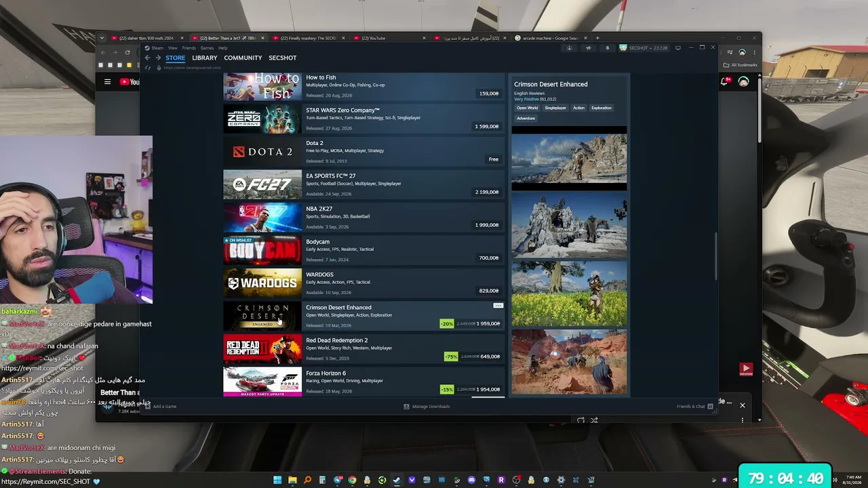Open the COMMUNITY tab in Steam

tap(243, 58)
